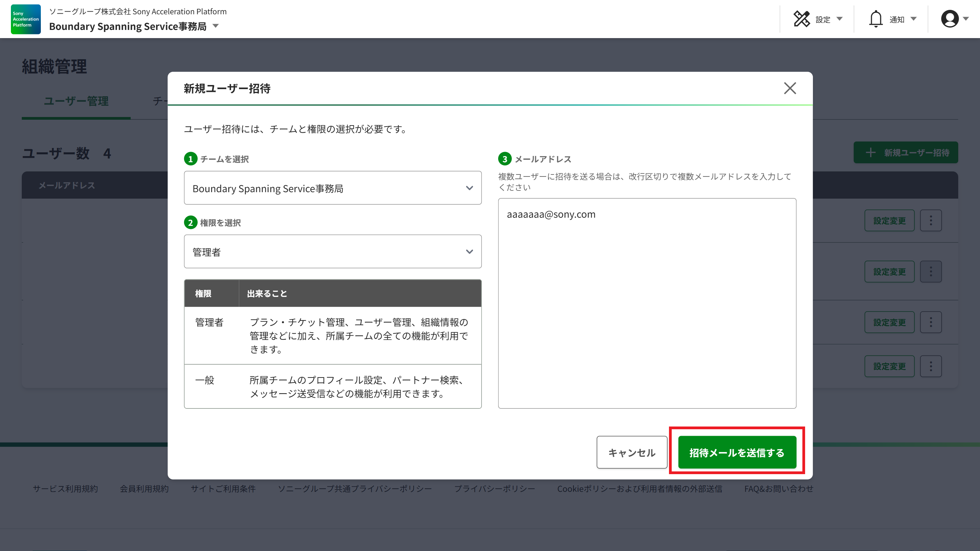Open the 設定 settings tools icon
Screen dimensions: 980x551
click(802, 18)
